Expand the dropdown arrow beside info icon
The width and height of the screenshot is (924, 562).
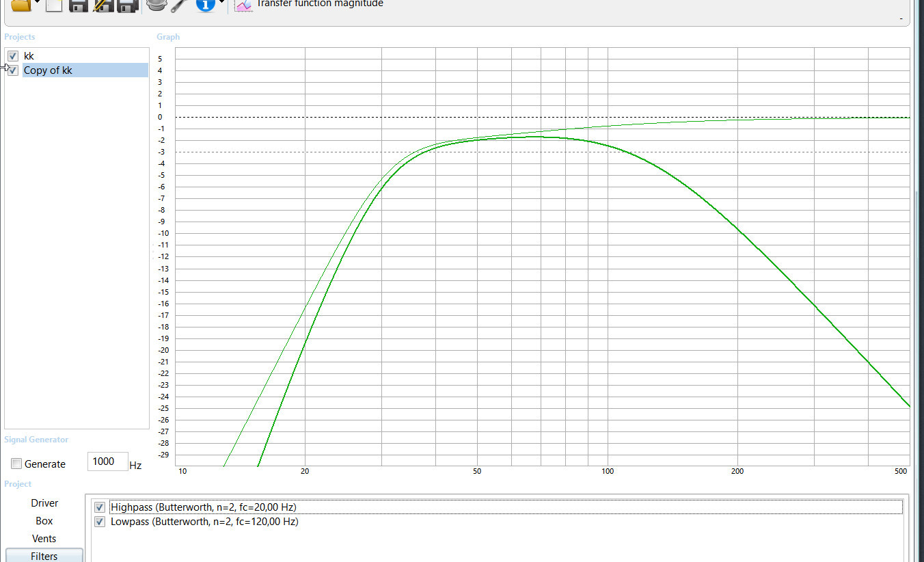[x=221, y=3]
